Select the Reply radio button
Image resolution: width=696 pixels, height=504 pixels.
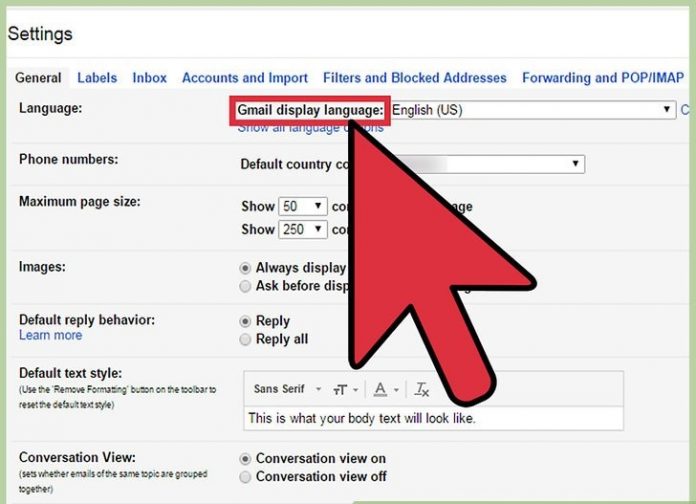point(246,321)
